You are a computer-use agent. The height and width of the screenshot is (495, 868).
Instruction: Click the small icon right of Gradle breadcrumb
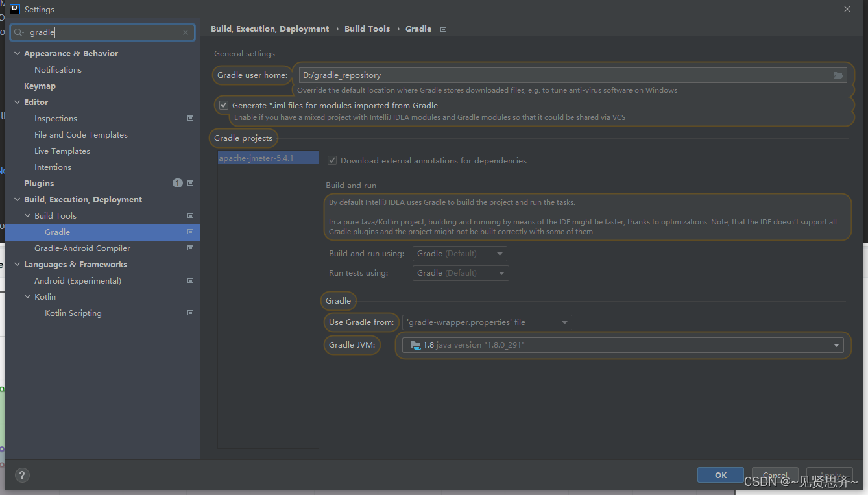coord(442,29)
